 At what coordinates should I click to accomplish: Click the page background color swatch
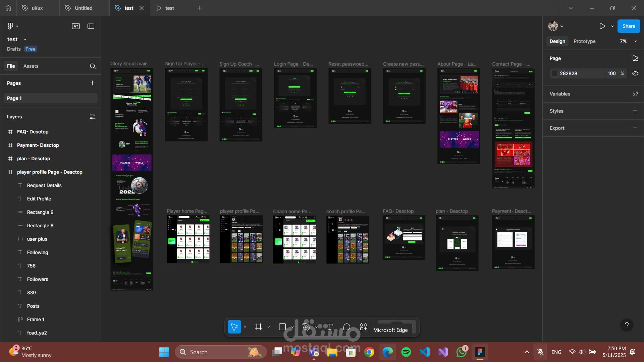point(555,73)
